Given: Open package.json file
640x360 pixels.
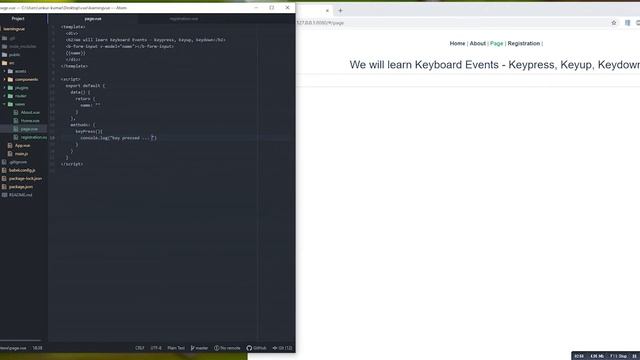Looking at the screenshot, I should (x=21, y=187).
